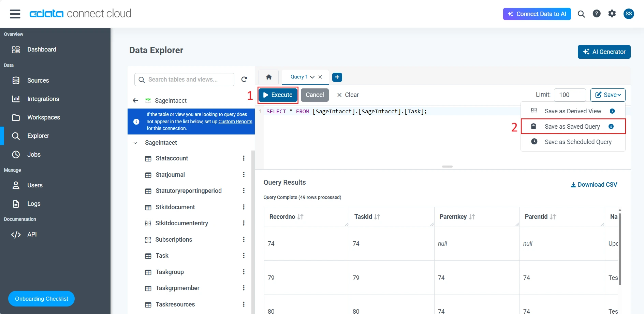Expand the Query 1 tab dropdown
This screenshot has width=644, height=314.
click(x=312, y=77)
